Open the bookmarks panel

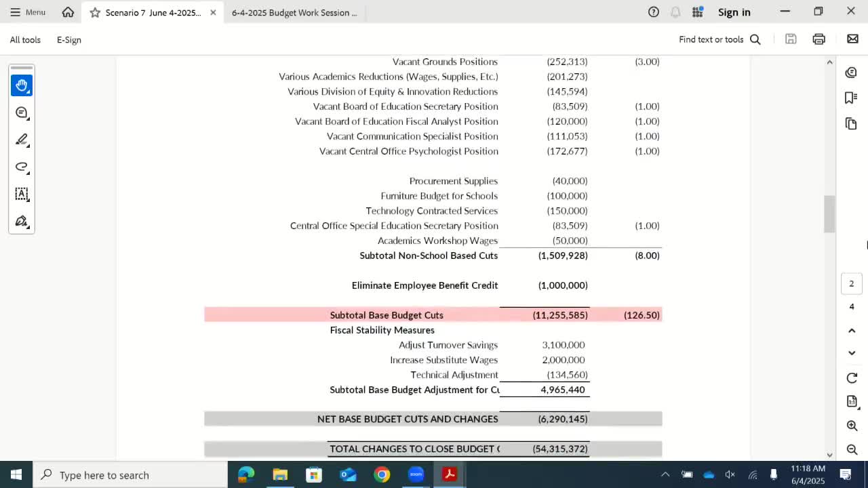[x=852, y=98]
